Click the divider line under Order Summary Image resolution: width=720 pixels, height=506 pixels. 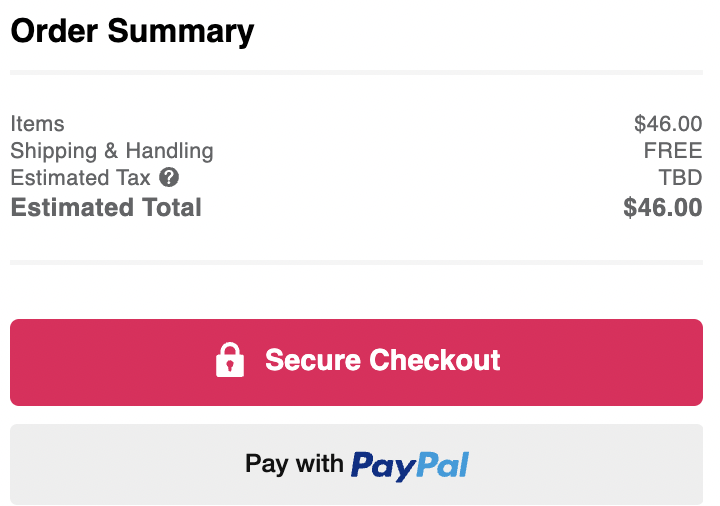356,72
